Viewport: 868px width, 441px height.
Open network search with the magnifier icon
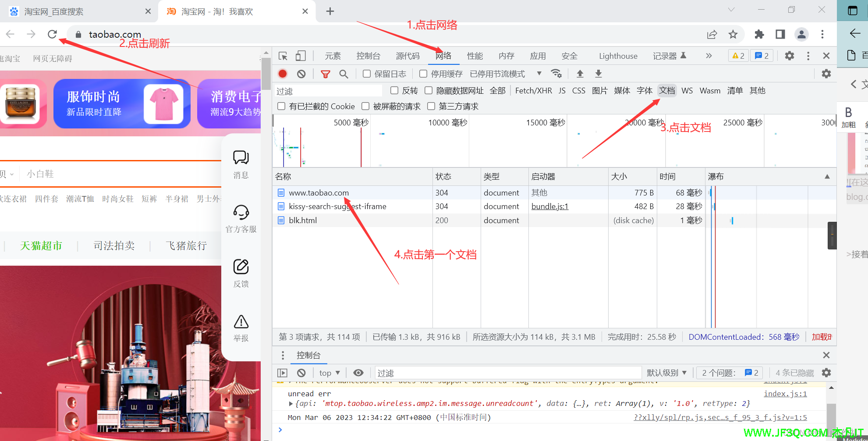coord(344,74)
